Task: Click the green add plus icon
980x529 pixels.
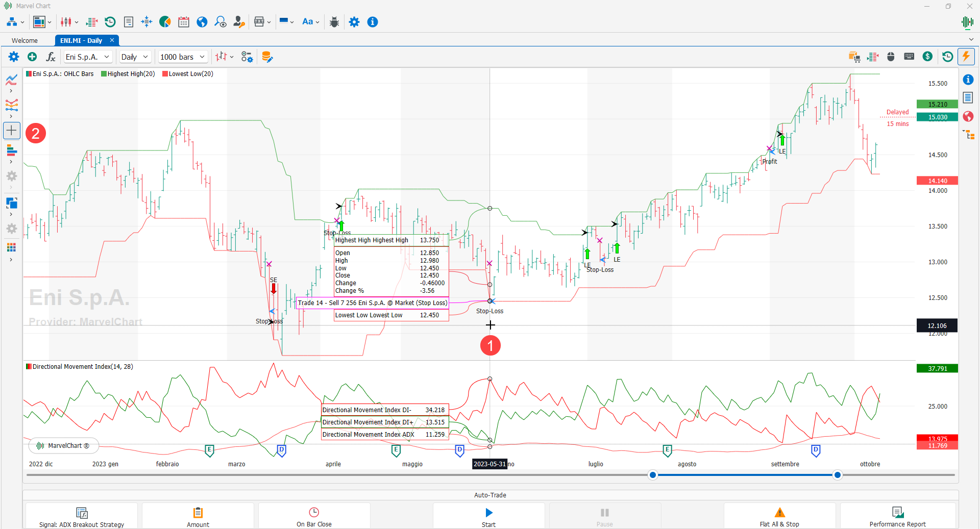Action: 32,57
